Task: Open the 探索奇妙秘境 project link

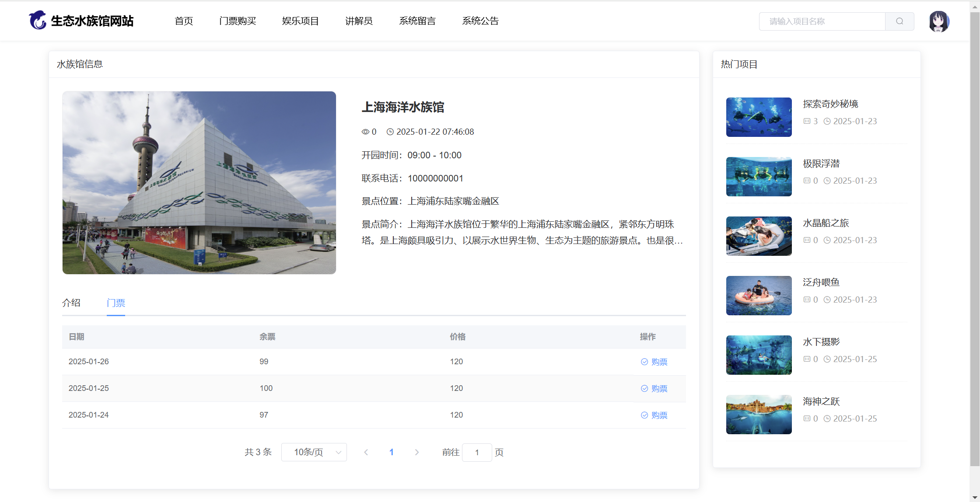Action: click(x=830, y=104)
